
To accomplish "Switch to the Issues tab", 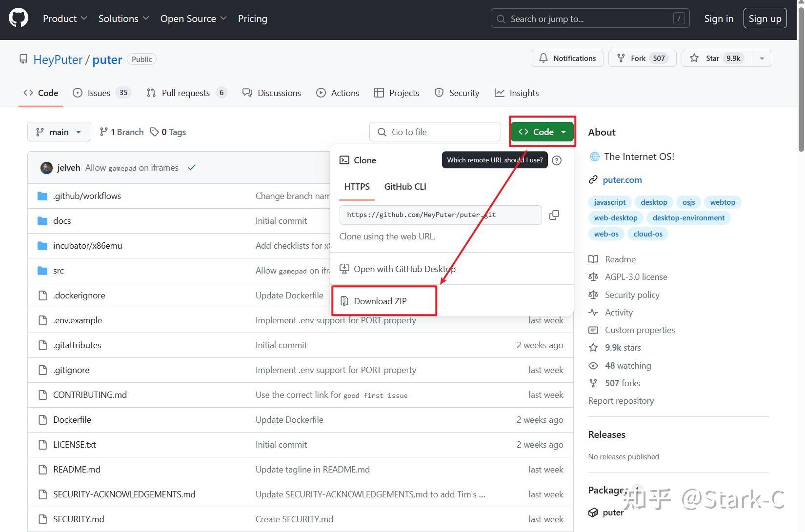I will tap(102, 93).
